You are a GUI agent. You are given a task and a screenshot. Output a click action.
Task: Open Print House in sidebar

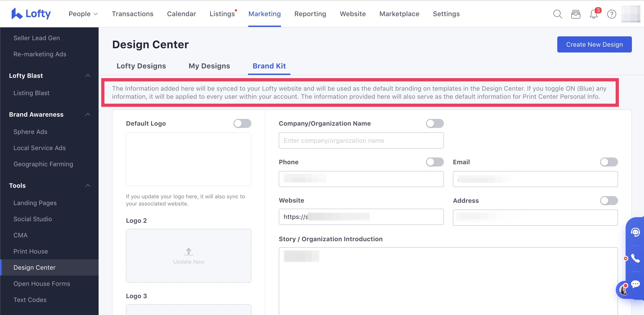31,251
